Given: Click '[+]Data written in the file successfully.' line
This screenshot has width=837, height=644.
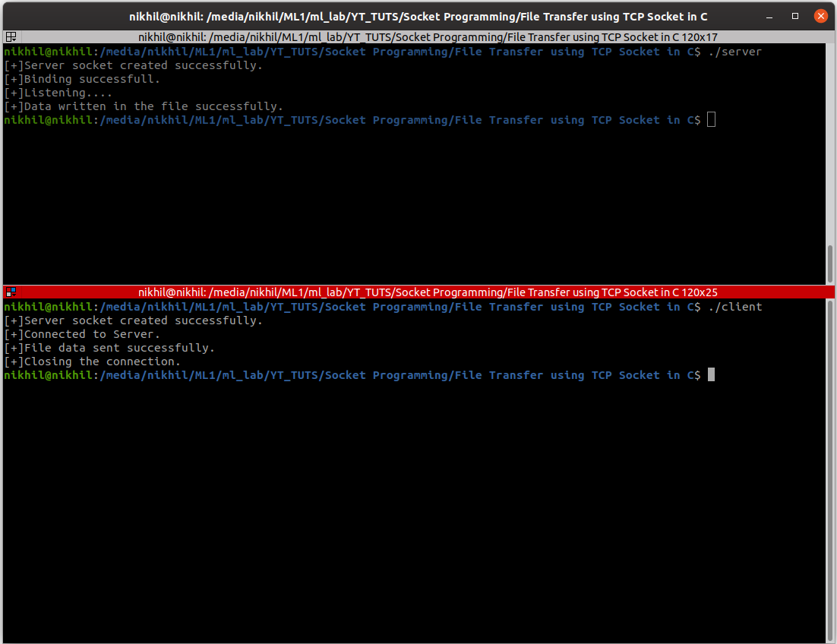Looking at the screenshot, I should click(143, 106).
